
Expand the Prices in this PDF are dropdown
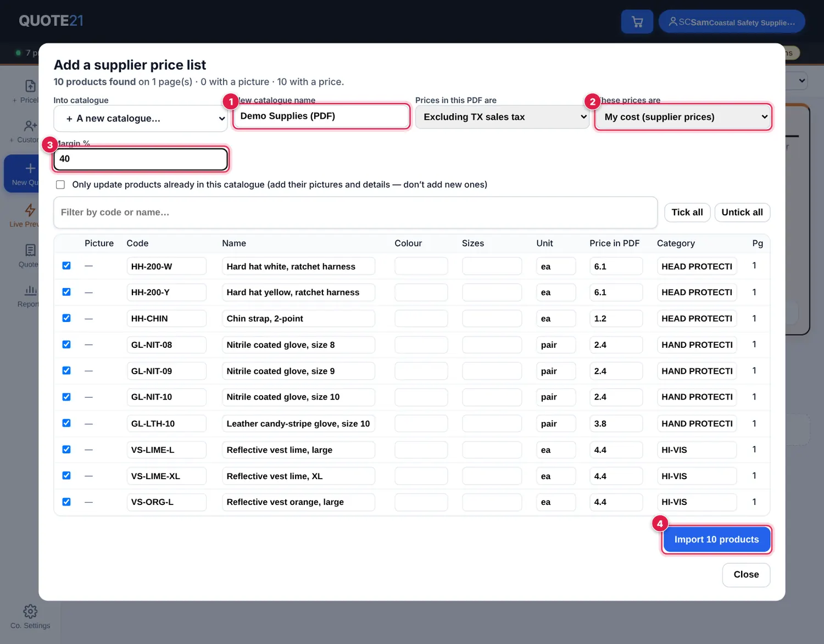(502, 117)
